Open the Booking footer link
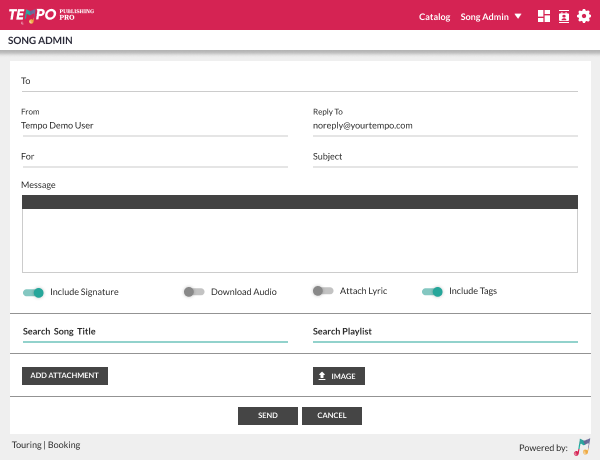Image resolution: width=600 pixels, height=460 pixels. click(x=64, y=445)
